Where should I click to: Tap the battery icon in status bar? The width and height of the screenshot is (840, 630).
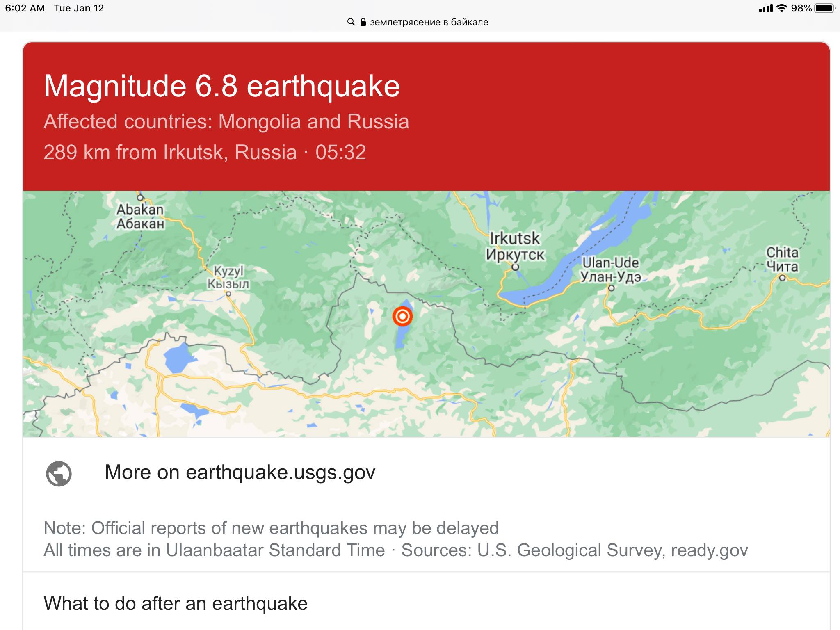824,8
